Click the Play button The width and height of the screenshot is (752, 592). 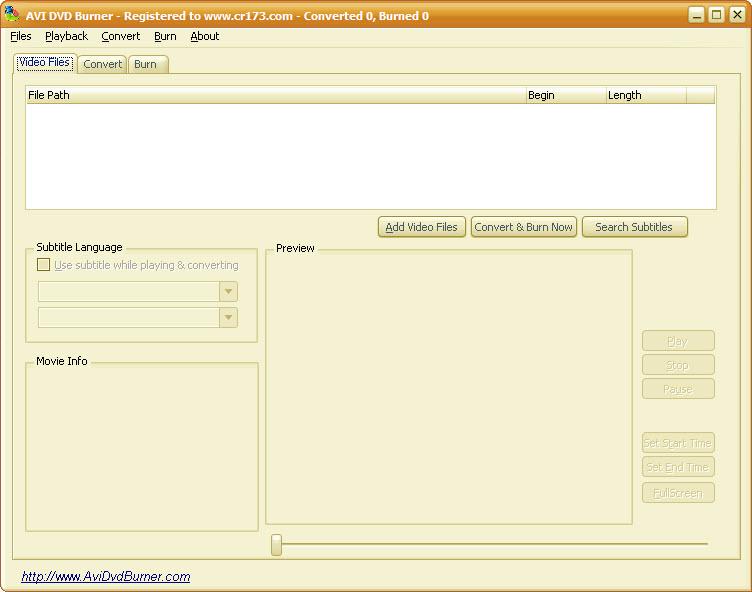[678, 341]
